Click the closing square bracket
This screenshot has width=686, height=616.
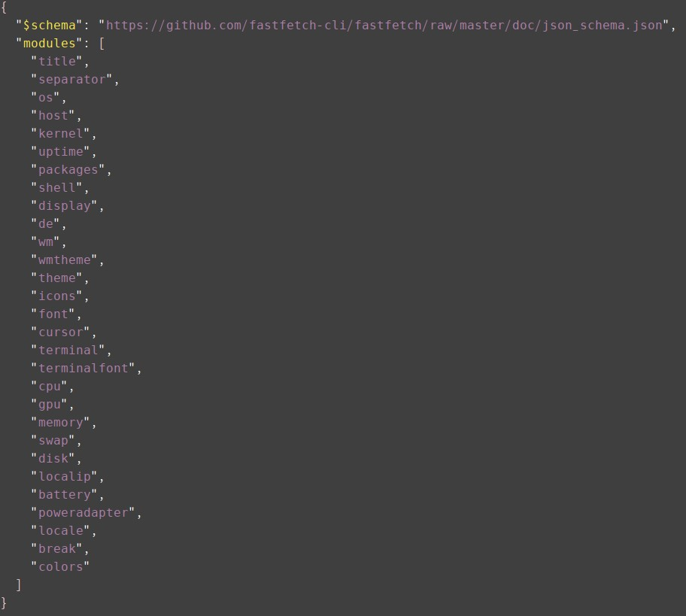pyautogui.click(x=18, y=584)
